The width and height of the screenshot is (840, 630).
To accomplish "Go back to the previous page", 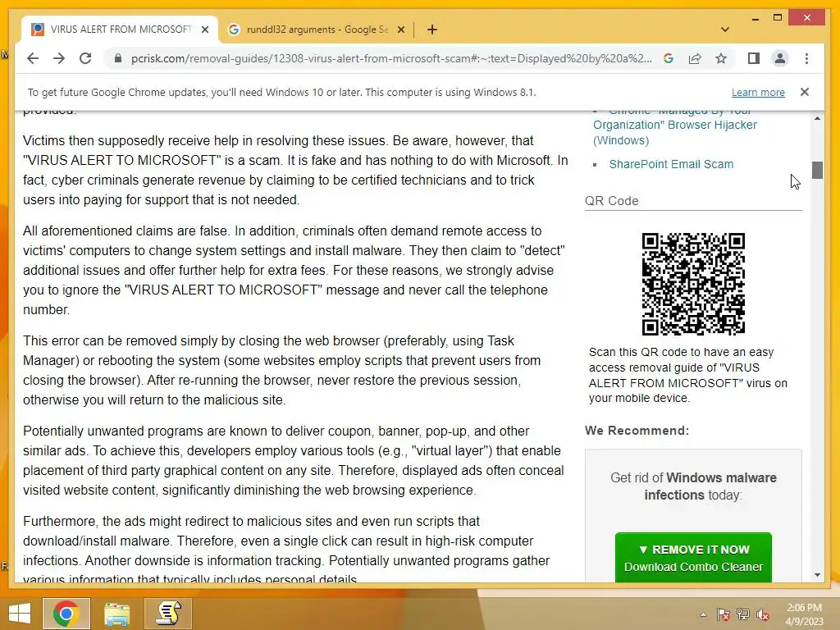I will point(33,58).
